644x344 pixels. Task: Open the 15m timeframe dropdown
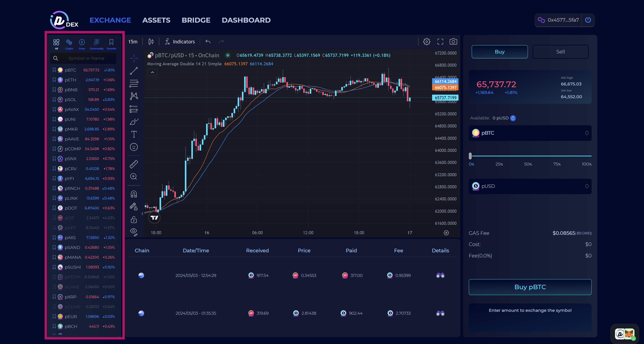click(x=133, y=41)
